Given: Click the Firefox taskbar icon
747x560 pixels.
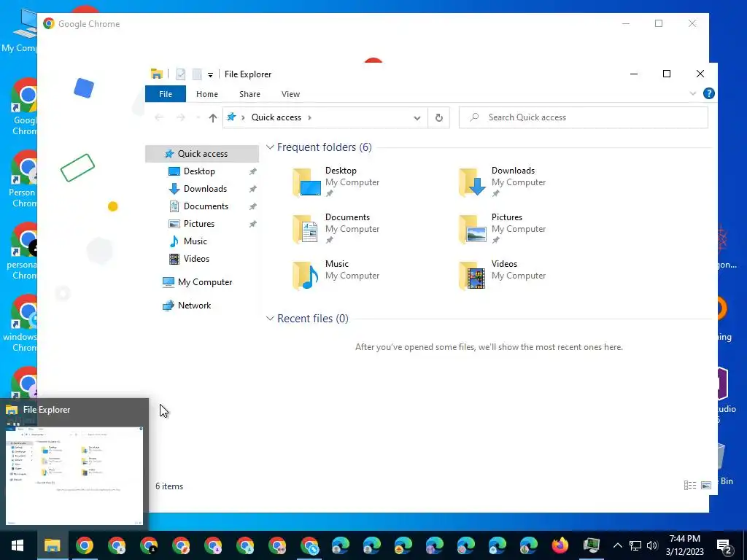Looking at the screenshot, I should (x=560, y=545).
